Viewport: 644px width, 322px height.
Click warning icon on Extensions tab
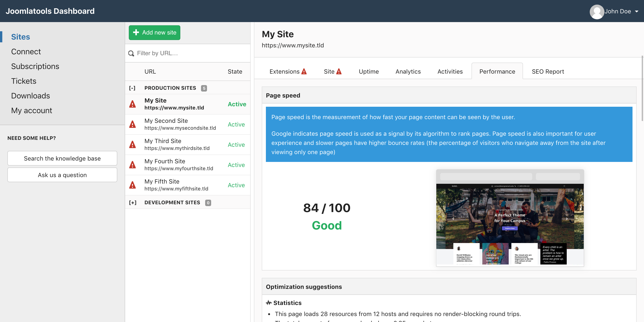(x=304, y=72)
